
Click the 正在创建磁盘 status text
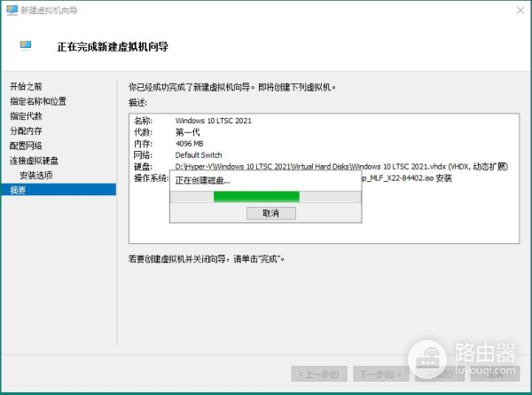click(202, 181)
